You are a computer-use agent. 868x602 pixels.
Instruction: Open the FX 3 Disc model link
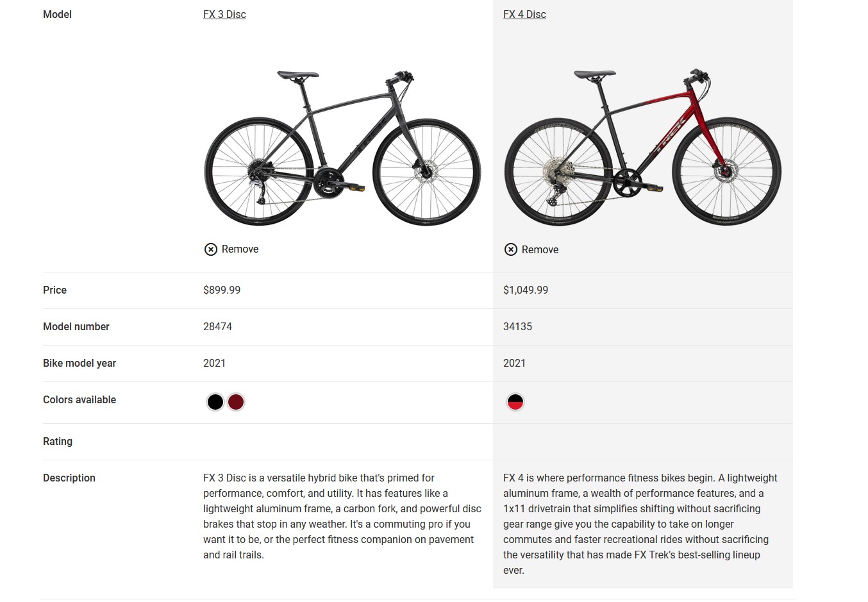pos(224,14)
